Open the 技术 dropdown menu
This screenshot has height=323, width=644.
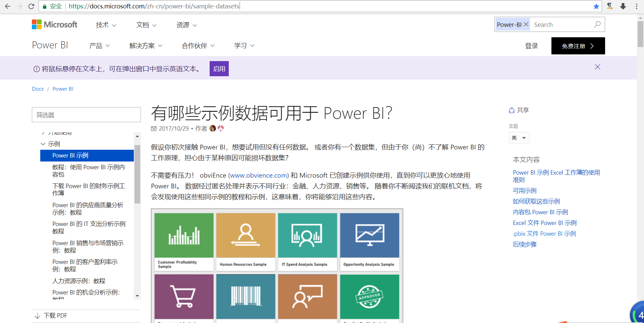(x=106, y=25)
